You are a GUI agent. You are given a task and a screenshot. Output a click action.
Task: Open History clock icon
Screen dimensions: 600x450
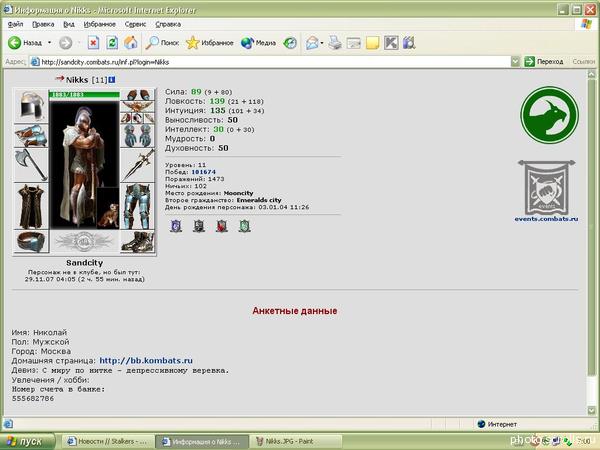(x=290, y=43)
